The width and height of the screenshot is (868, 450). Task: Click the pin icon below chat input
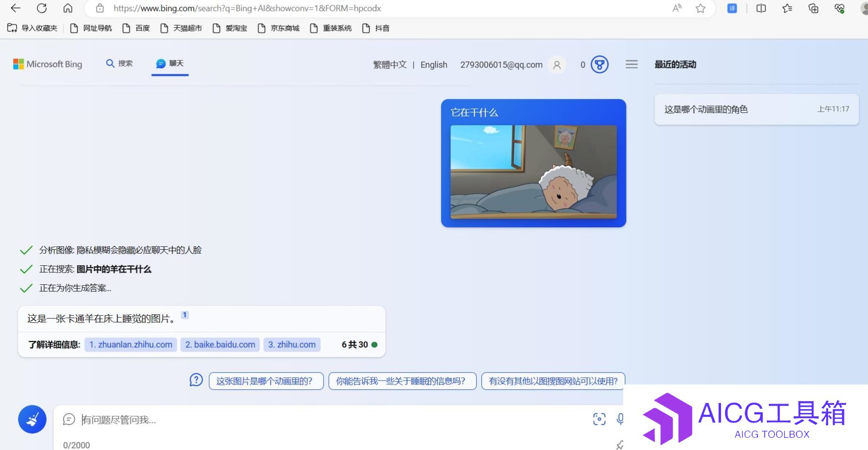619,445
